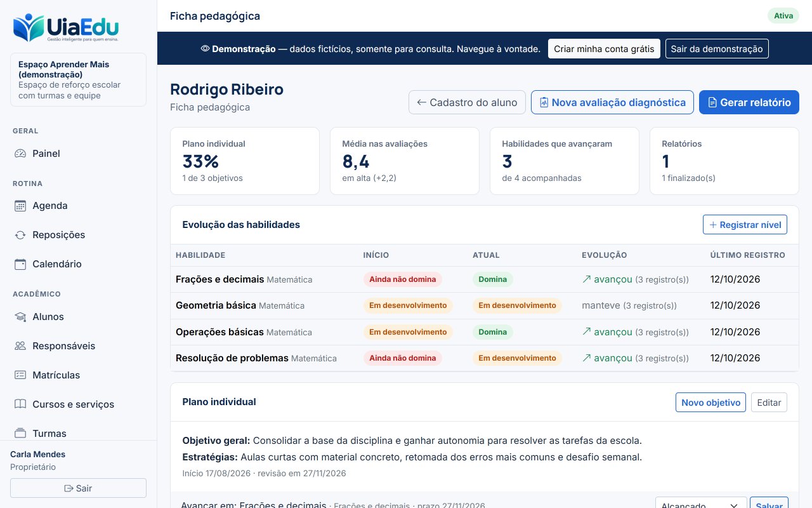The image size is (812, 508).
Task: Click the Turmas stack icon
Action: point(20,434)
